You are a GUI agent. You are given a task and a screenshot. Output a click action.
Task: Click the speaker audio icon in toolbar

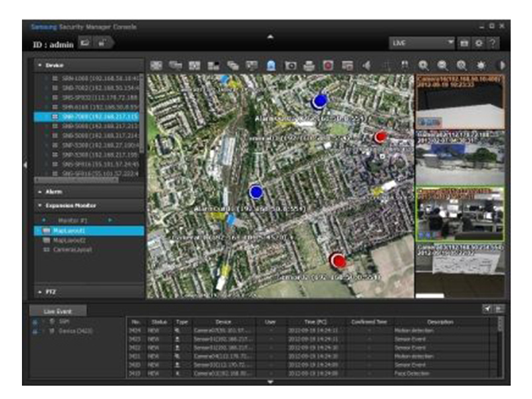click(365, 65)
